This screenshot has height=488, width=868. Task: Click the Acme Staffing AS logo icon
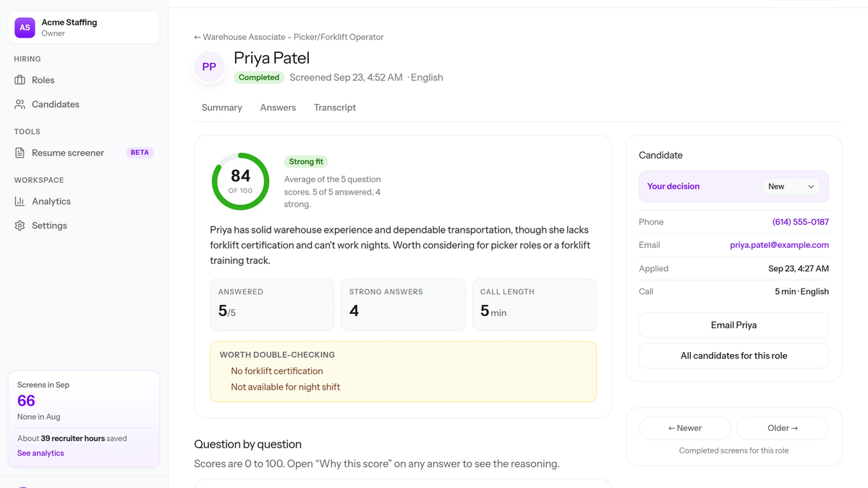click(25, 27)
